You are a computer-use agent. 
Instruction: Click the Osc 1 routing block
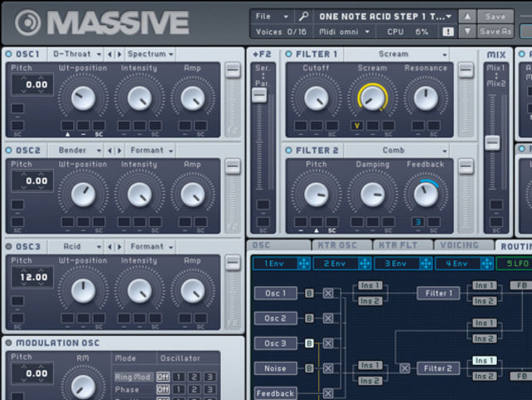(275, 294)
